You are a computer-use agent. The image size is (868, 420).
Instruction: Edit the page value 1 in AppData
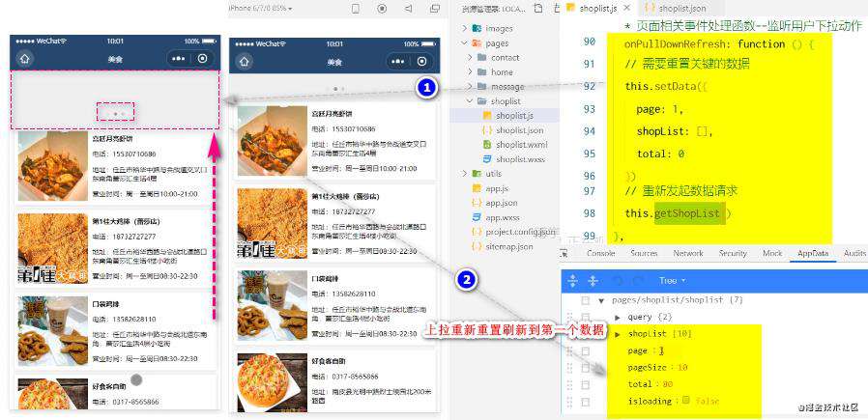pos(661,350)
